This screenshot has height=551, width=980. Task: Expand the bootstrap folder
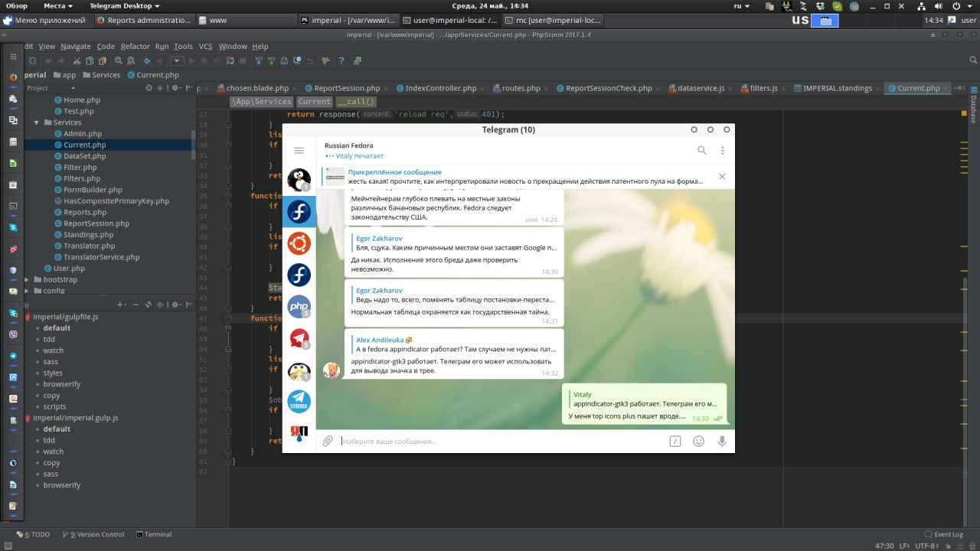[27, 279]
